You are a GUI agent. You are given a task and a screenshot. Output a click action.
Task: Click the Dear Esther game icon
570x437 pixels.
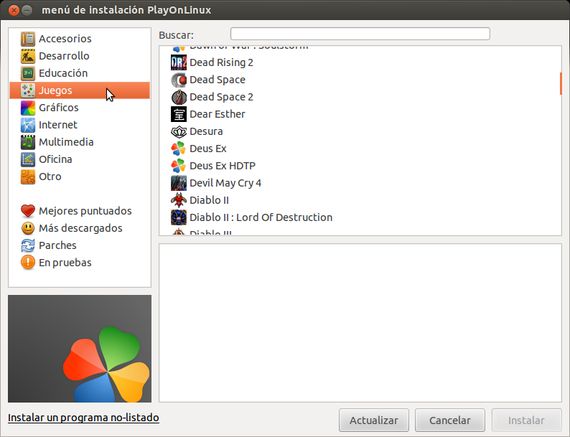click(179, 114)
